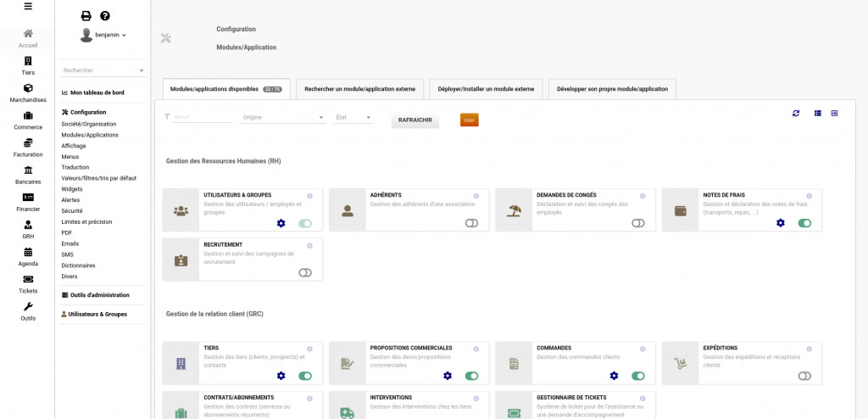Go to Bancaires in left bar
Image resolution: width=868 pixels, height=419 pixels.
28,175
